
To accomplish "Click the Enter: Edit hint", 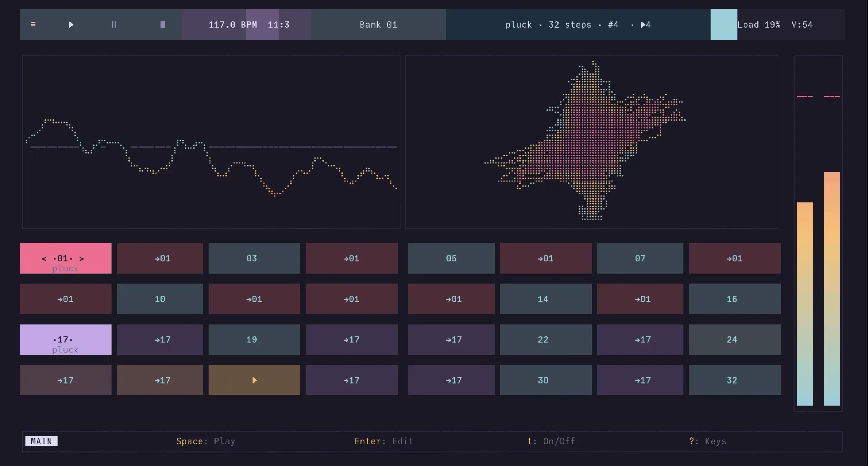I will [384, 441].
